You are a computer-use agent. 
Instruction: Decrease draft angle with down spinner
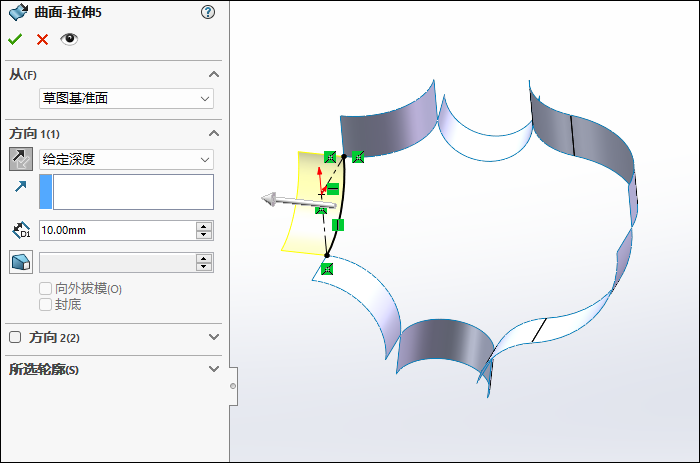click(x=204, y=267)
